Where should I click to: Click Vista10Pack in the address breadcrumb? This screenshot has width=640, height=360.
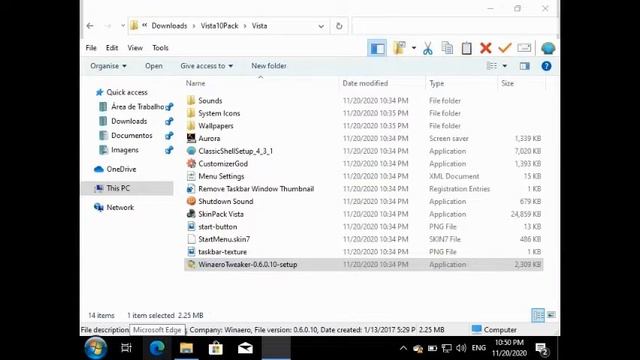click(x=219, y=26)
